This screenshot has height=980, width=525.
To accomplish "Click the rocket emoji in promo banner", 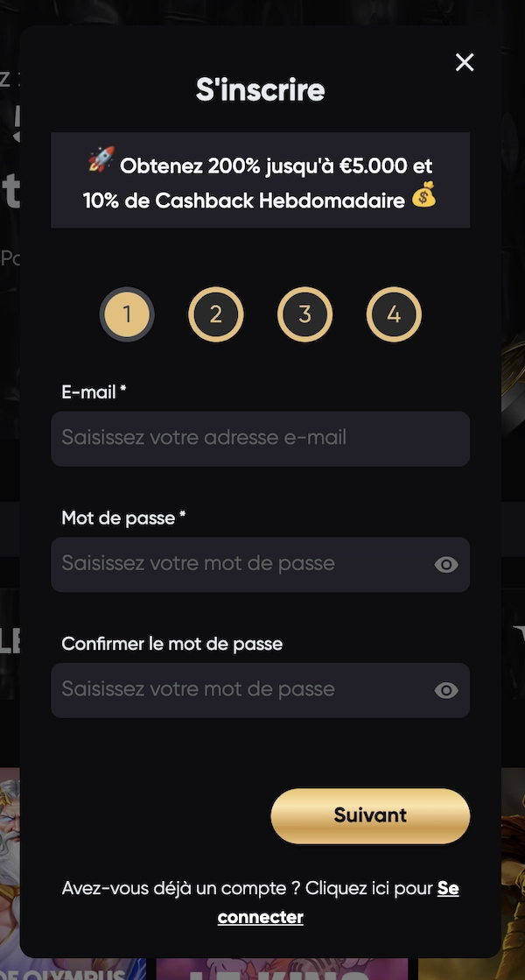I will [x=100, y=163].
